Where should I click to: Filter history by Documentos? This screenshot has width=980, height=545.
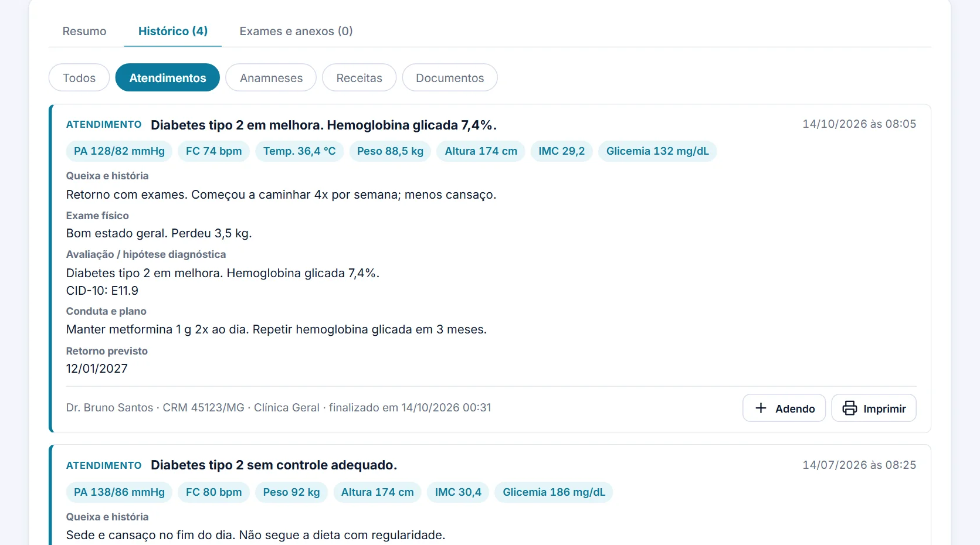tap(450, 78)
